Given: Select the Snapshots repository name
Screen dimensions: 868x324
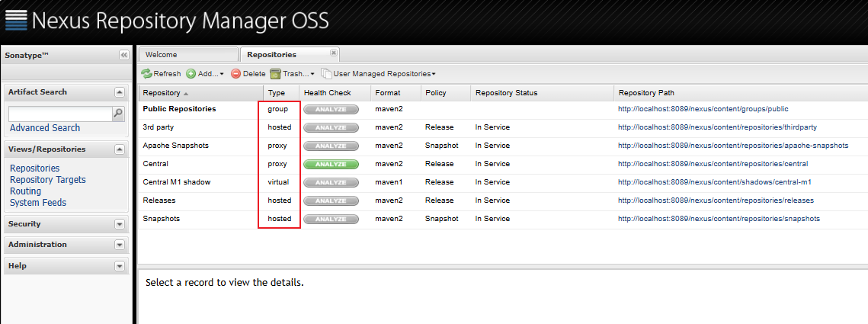Looking at the screenshot, I should (x=161, y=219).
